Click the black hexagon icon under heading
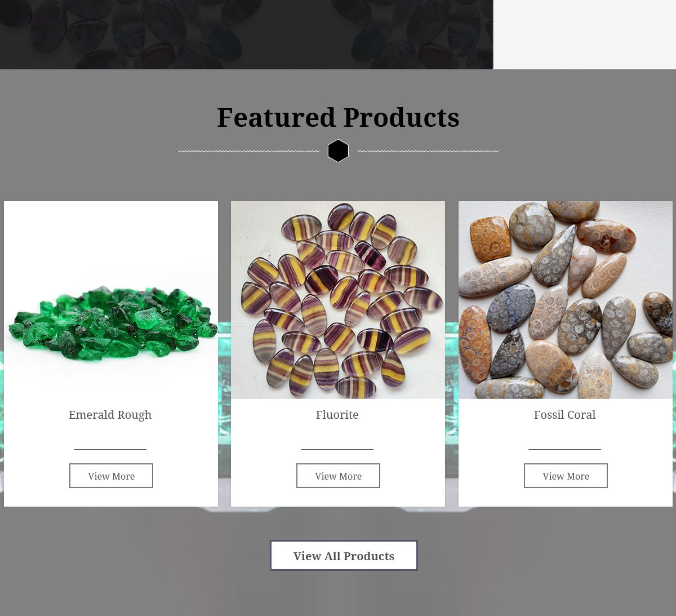This screenshot has width=676, height=616. pyautogui.click(x=338, y=150)
